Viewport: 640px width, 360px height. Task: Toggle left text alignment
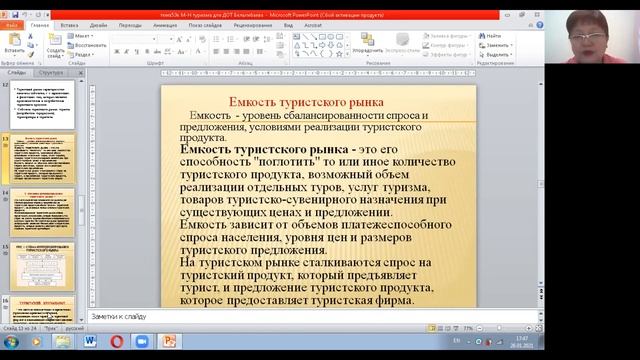click(x=216, y=51)
